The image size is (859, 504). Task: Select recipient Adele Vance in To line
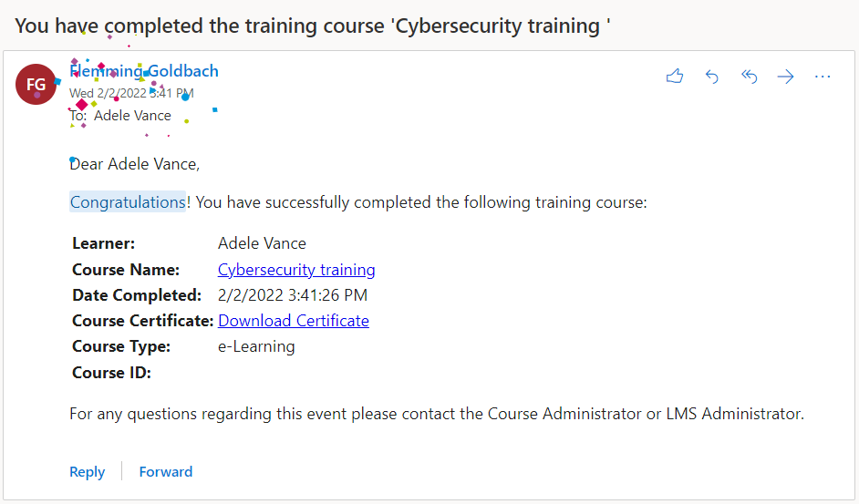[x=132, y=116]
